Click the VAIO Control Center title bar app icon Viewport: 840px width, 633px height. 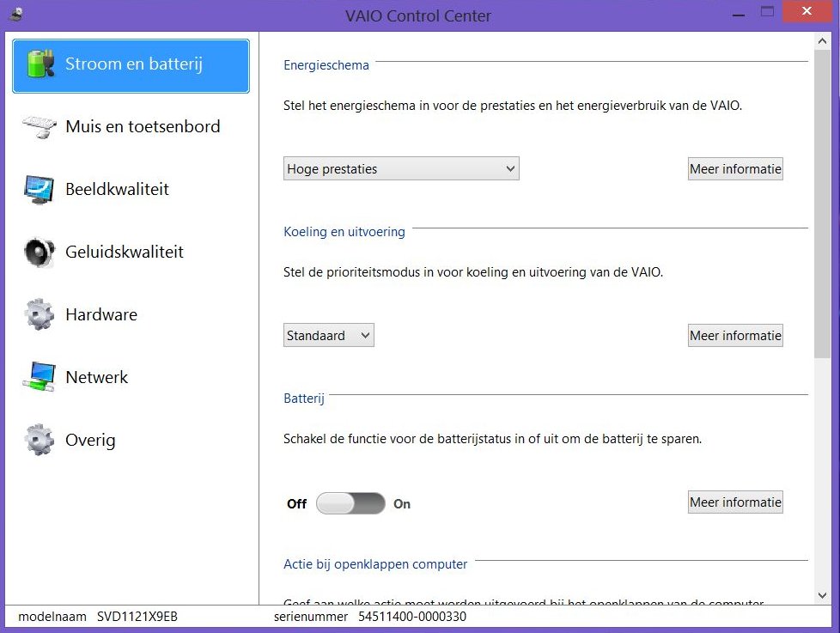[17, 14]
